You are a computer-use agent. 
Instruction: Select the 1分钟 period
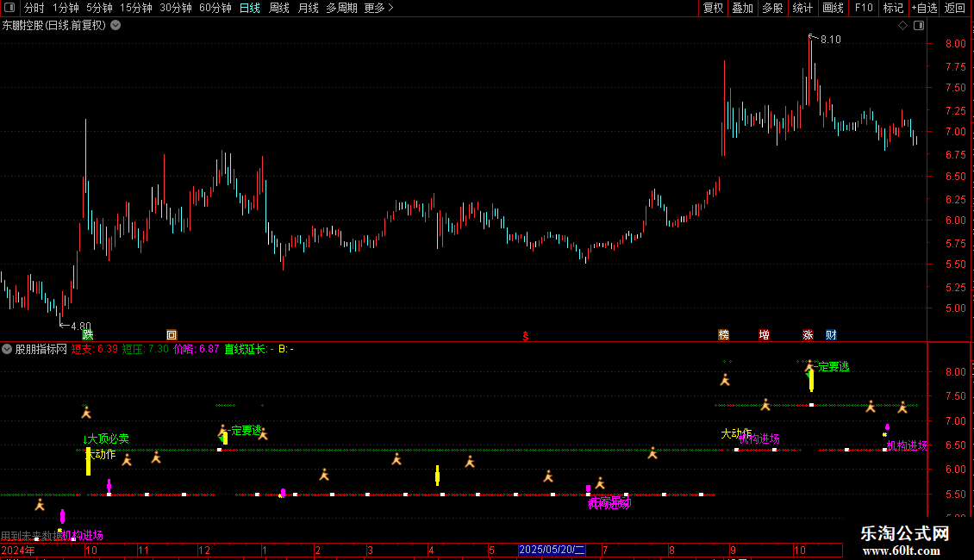66,8
